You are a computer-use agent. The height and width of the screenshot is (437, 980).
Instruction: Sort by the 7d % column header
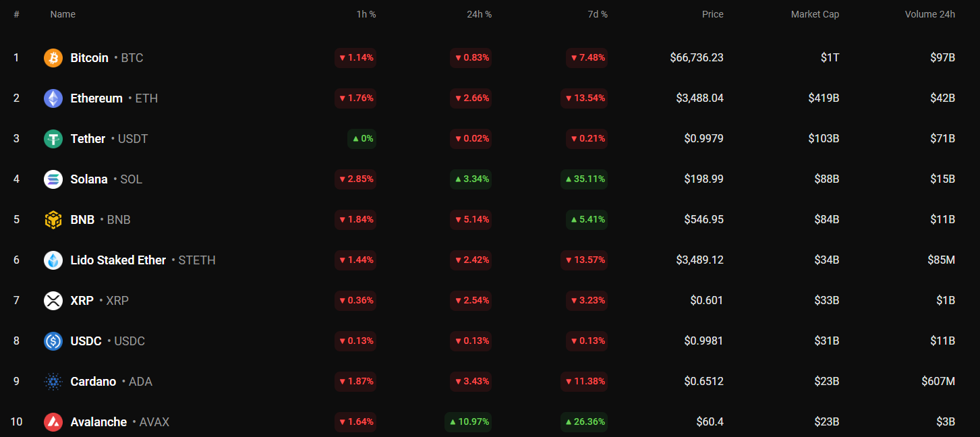coord(598,14)
